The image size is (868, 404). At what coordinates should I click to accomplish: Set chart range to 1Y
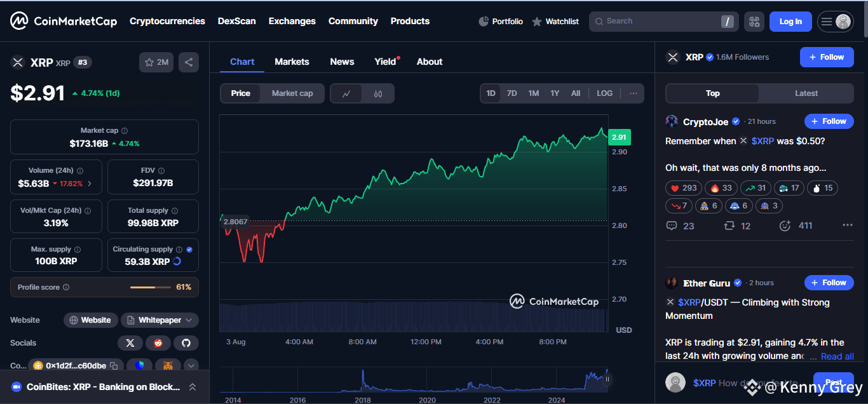pyautogui.click(x=555, y=93)
